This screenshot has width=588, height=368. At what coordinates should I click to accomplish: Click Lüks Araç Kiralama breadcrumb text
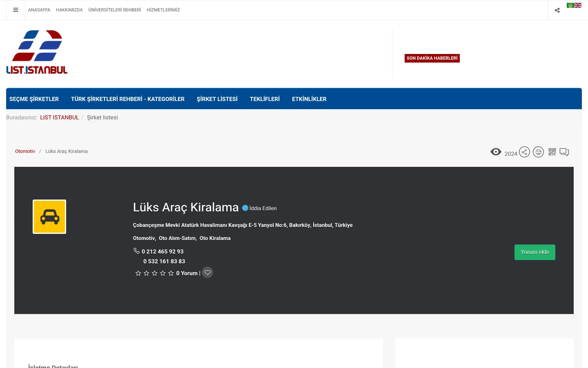click(67, 151)
